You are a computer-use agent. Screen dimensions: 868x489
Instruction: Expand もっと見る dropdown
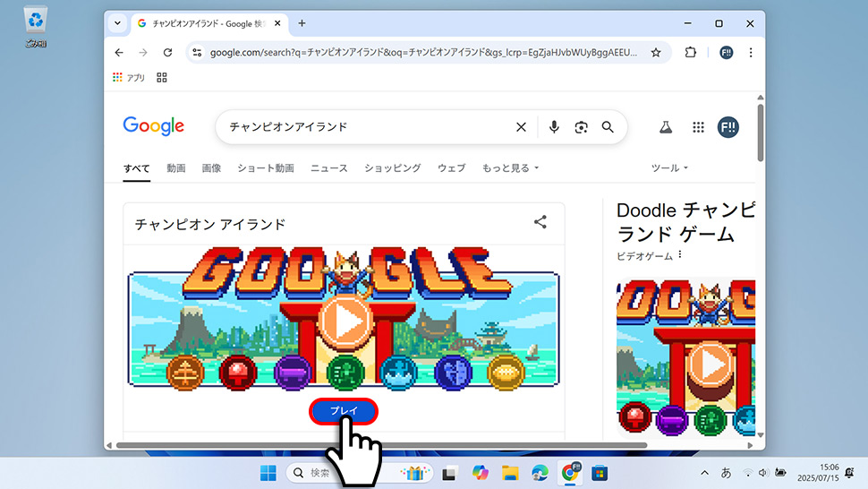[510, 168]
